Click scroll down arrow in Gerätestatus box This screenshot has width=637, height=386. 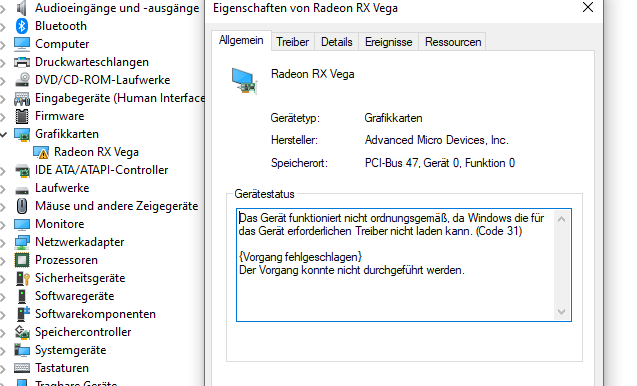[561, 312]
